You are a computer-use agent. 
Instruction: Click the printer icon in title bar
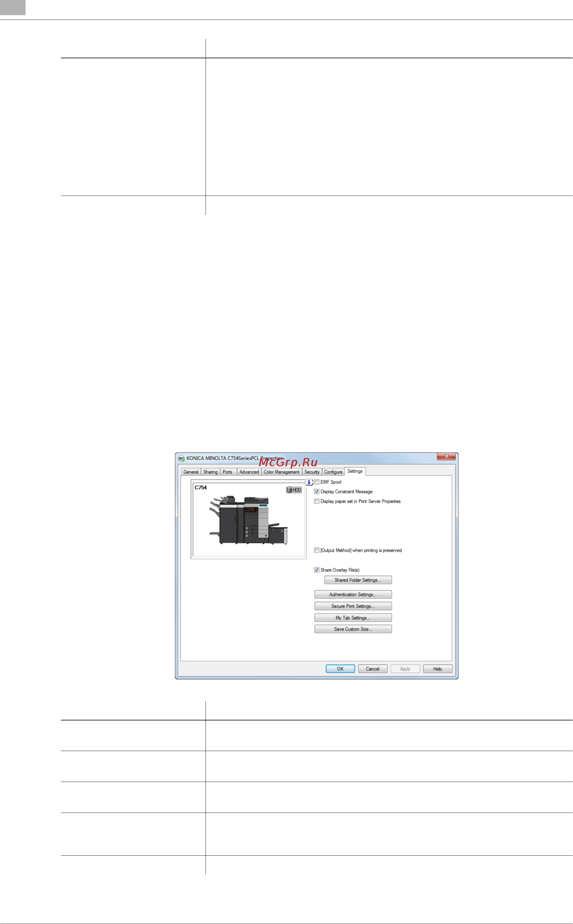(181, 458)
